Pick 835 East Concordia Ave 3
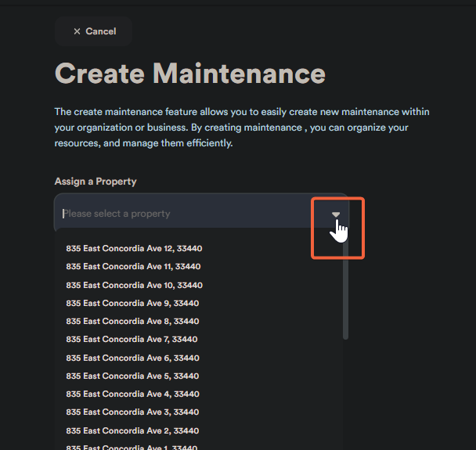This screenshot has width=476, height=450. click(x=132, y=412)
